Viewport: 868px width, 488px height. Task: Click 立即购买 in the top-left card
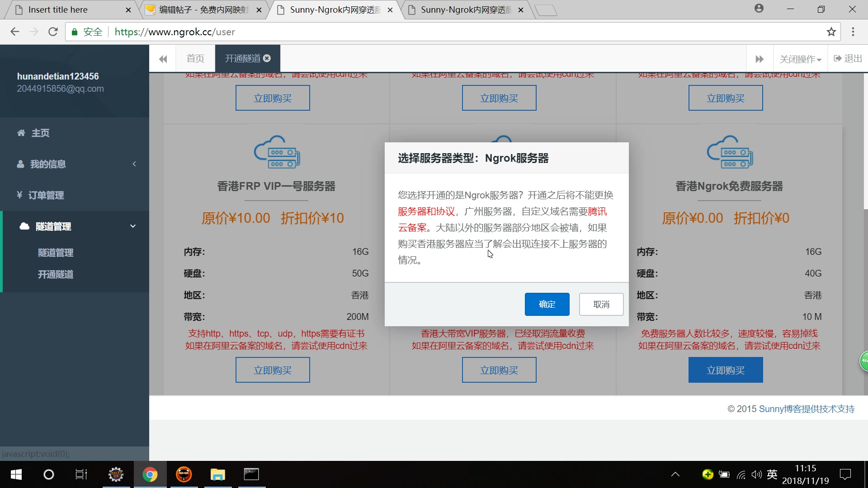tap(273, 98)
